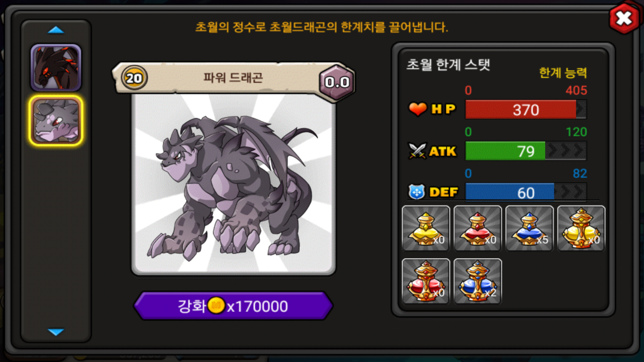Image resolution: width=644 pixels, height=362 pixels.
Task: Select the large yellow essence potion
Action: tap(581, 228)
